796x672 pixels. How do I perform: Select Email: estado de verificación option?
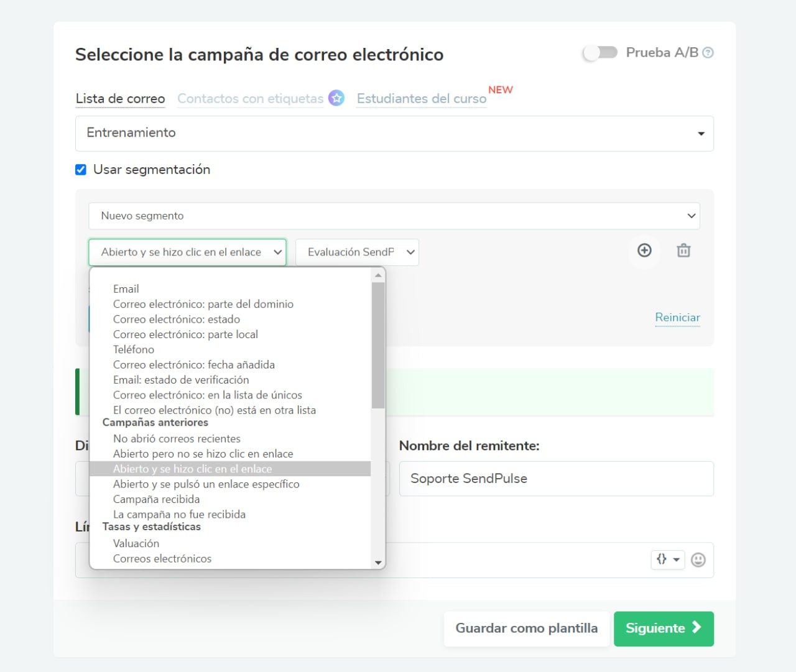click(x=230, y=380)
